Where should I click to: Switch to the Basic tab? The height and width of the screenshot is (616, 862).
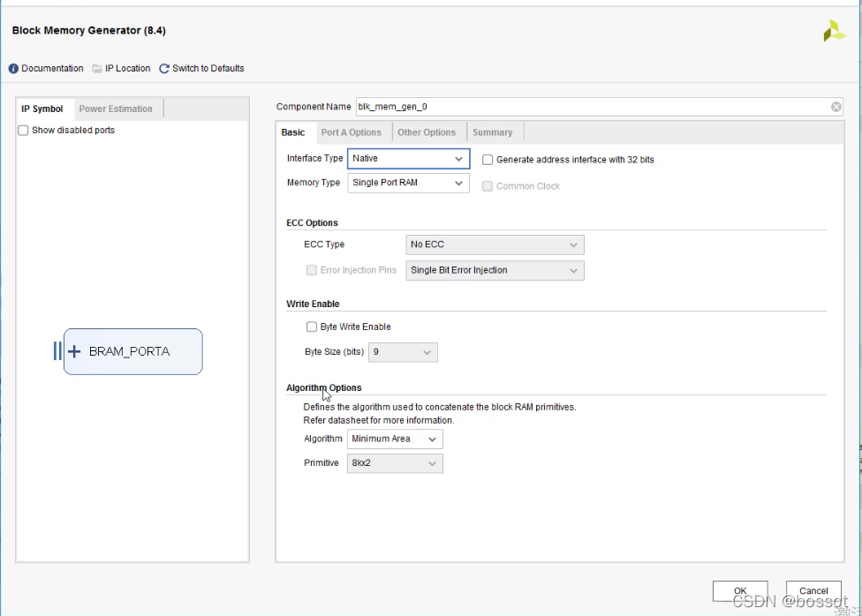coord(293,132)
